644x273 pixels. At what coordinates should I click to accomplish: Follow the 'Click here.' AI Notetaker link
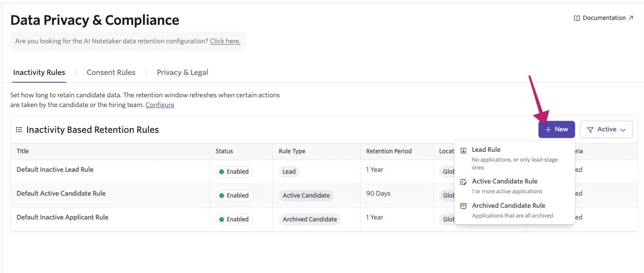[x=225, y=41]
